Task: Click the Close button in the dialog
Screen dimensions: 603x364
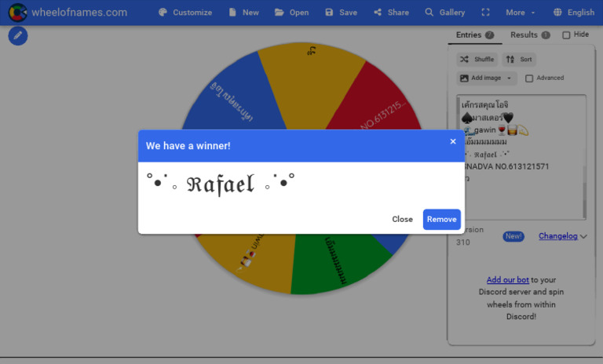Action: tap(402, 220)
